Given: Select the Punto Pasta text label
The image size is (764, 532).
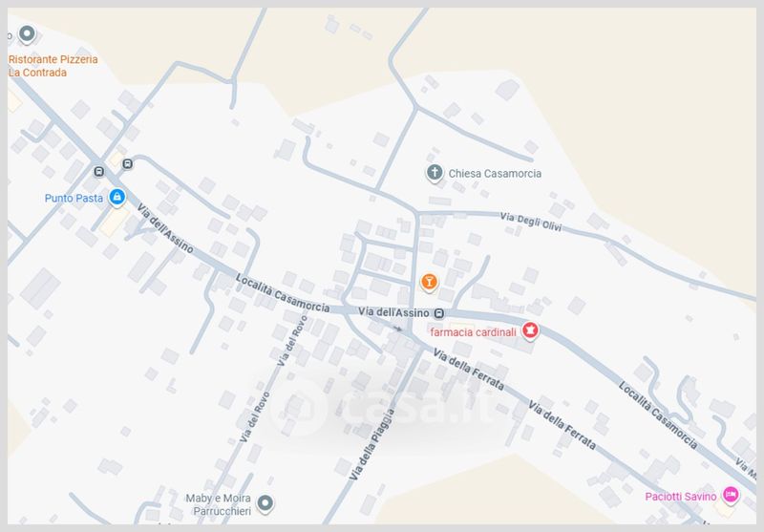Looking at the screenshot, I should pyautogui.click(x=74, y=199).
